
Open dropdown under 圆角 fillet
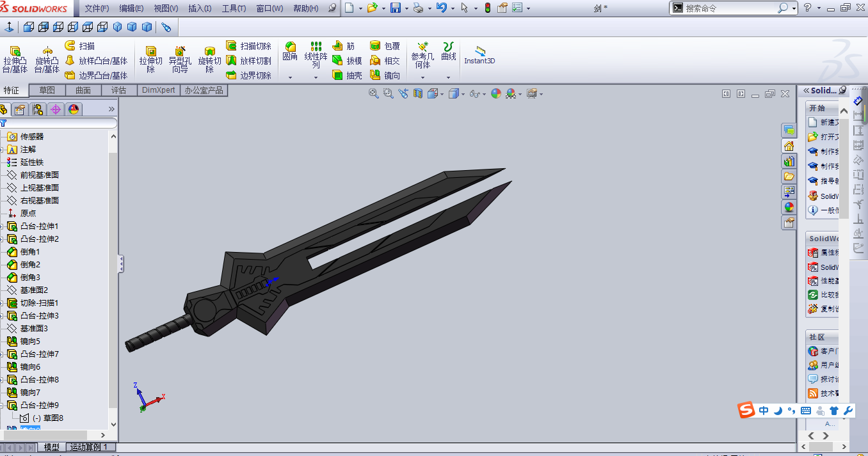[x=290, y=77]
